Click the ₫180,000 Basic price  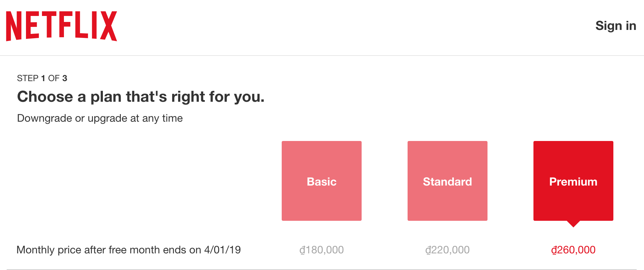click(x=321, y=250)
